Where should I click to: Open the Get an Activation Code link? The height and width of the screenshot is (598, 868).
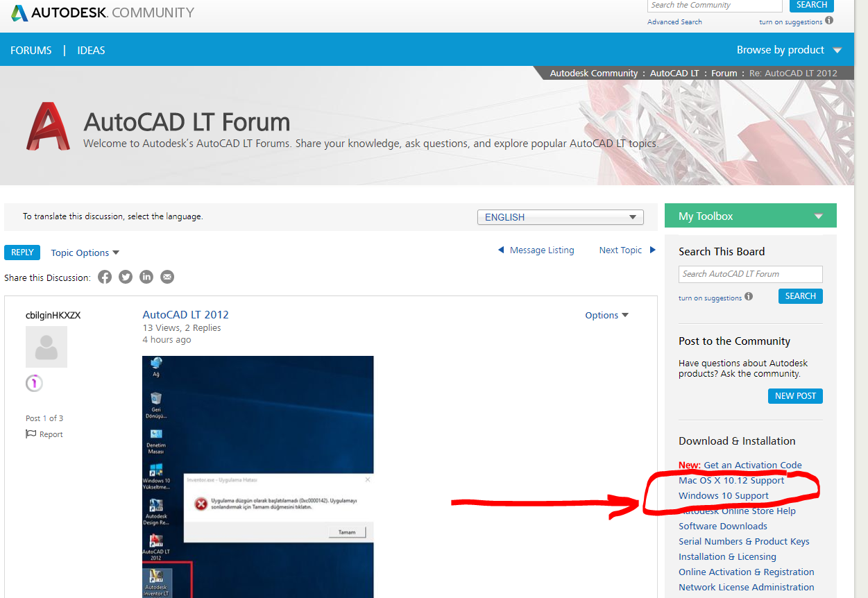(753, 465)
